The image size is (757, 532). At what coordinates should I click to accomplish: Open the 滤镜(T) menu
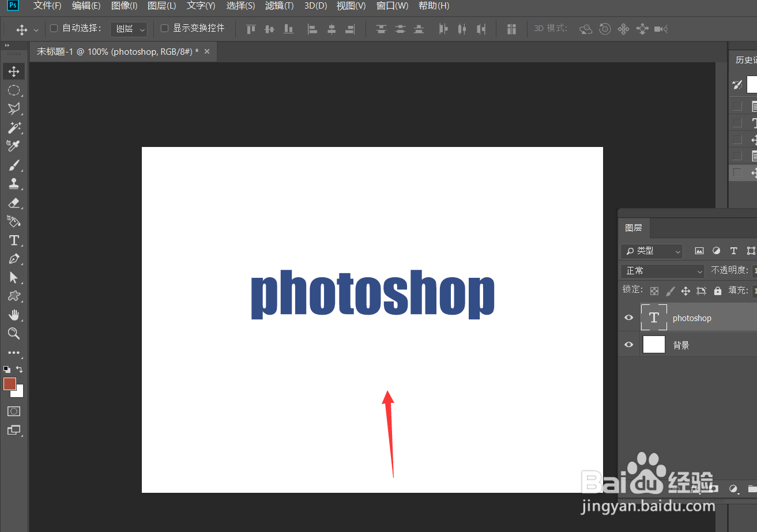point(279,6)
